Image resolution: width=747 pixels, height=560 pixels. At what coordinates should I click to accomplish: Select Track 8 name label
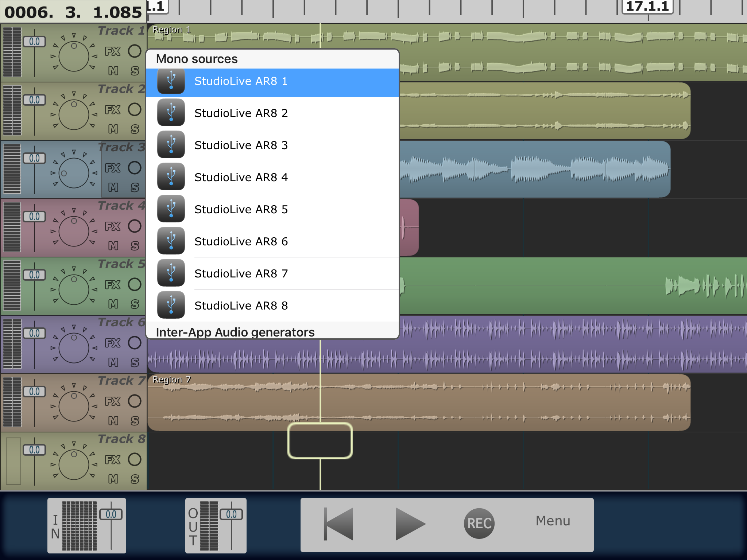(121, 439)
